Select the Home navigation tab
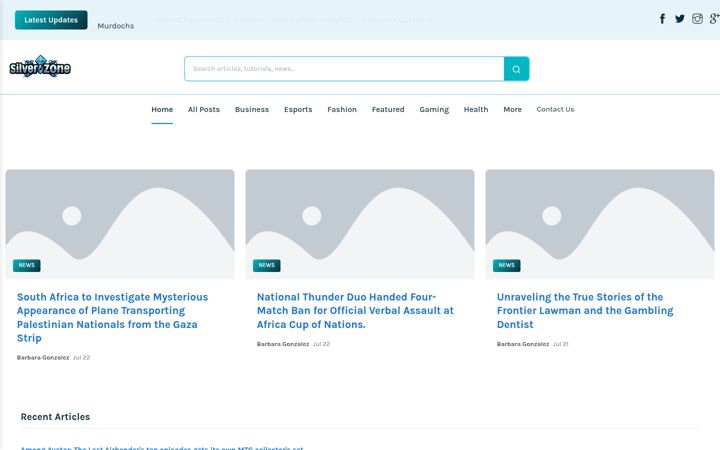The width and height of the screenshot is (720, 450). (162, 109)
